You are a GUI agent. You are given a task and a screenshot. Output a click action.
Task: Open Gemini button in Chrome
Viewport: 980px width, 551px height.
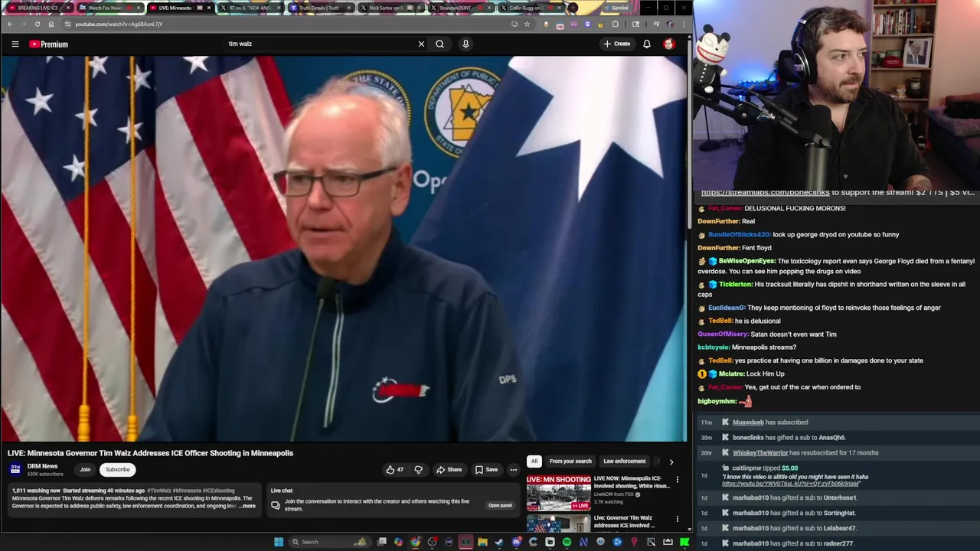[616, 8]
